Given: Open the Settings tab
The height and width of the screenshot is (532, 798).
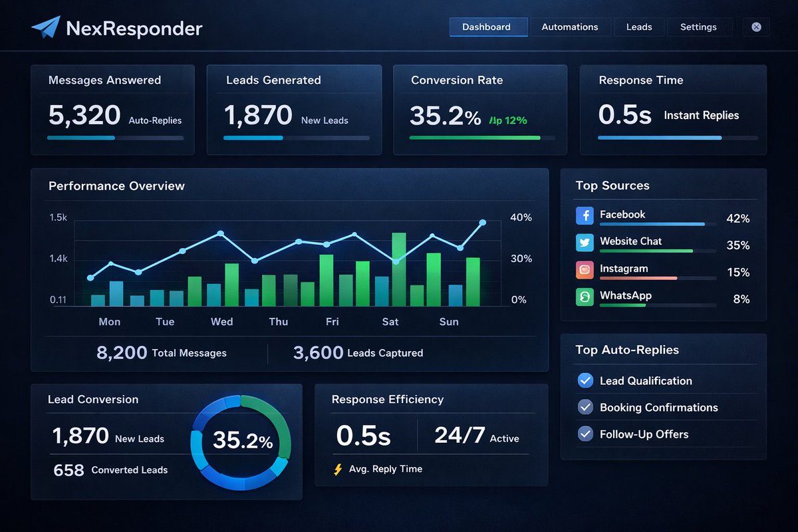Looking at the screenshot, I should click(x=698, y=27).
